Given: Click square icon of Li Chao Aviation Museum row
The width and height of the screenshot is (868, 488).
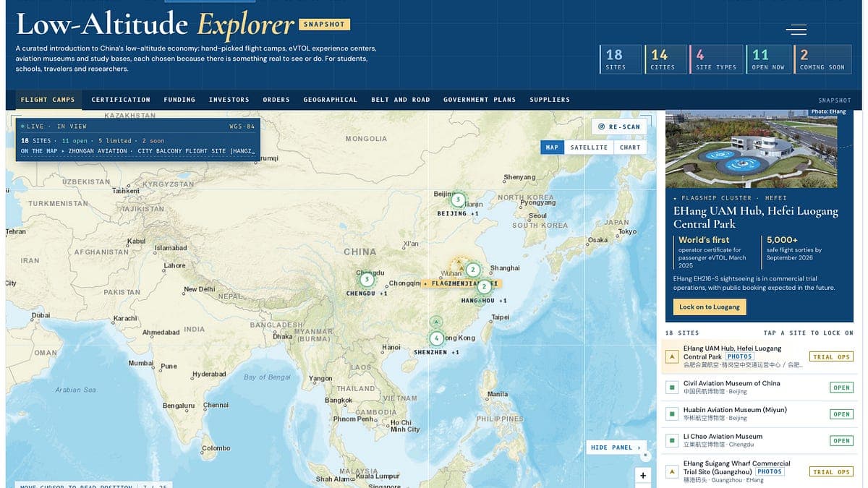Looking at the screenshot, I should [x=671, y=440].
